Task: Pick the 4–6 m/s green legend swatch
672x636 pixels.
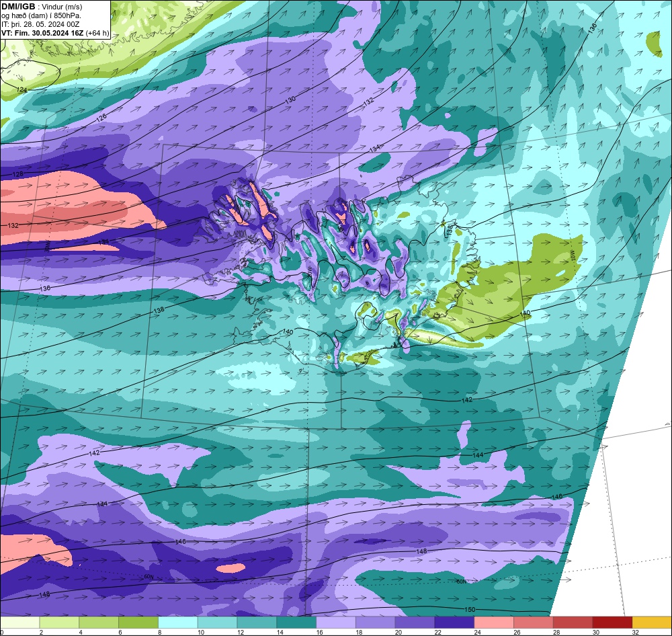Action: click(99, 623)
